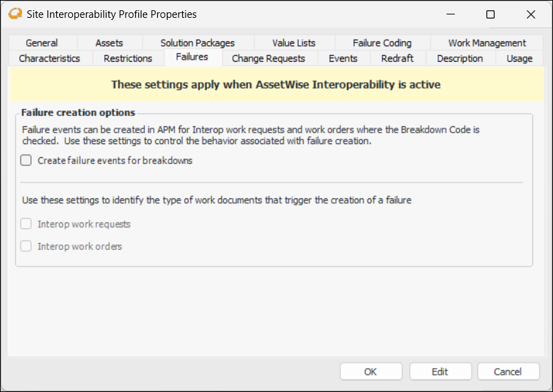View the Change Requests tab

[268, 58]
